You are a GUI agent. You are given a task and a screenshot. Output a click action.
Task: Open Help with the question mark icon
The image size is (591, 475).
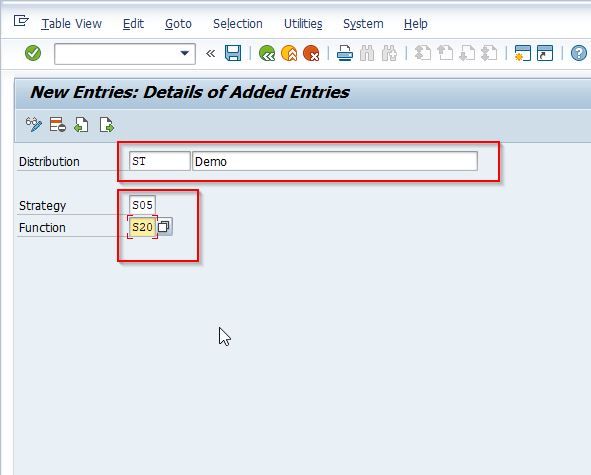[579, 53]
